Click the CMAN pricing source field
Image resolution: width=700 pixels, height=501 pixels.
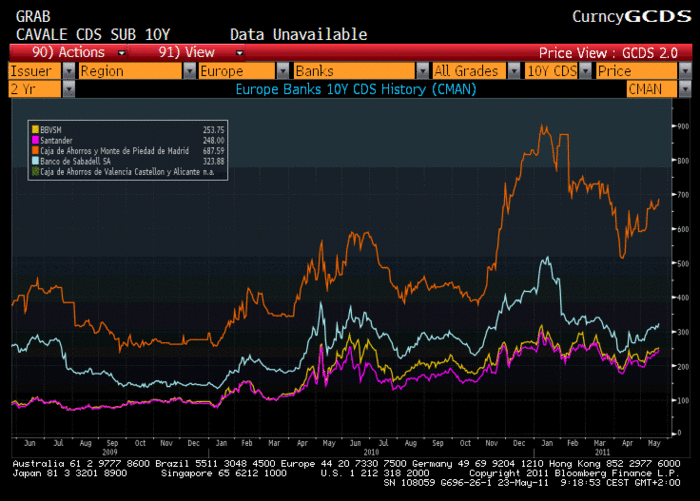pyautogui.click(x=652, y=89)
